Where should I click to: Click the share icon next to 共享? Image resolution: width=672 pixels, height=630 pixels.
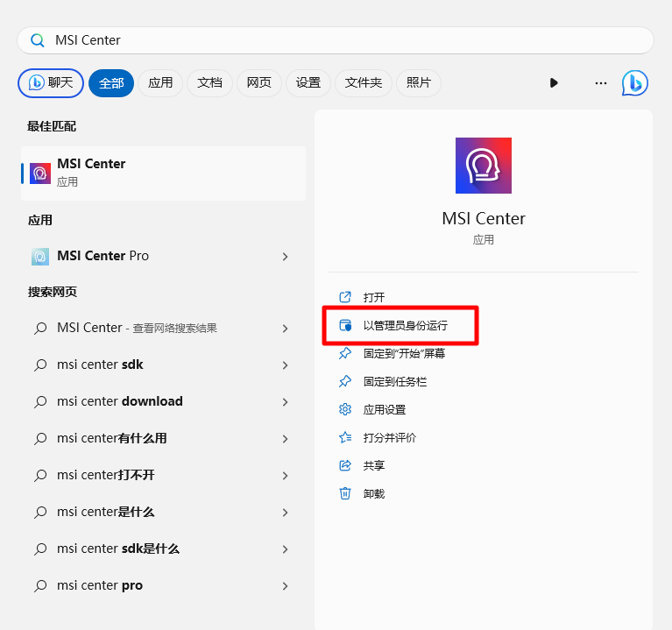pyautogui.click(x=345, y=466)
